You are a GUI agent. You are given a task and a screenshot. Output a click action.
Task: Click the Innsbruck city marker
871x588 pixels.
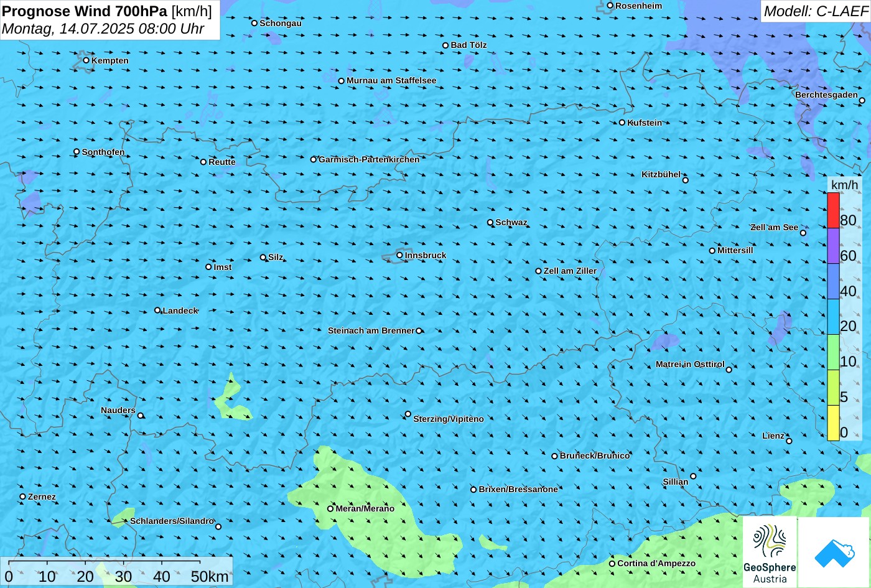click(x=399, y=255)
